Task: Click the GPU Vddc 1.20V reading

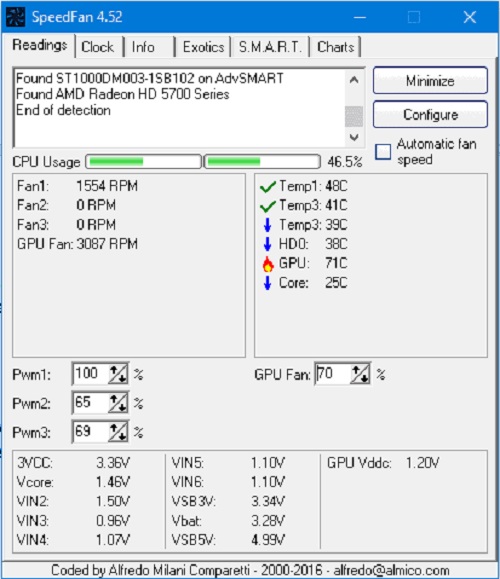Action: point(383,463)
